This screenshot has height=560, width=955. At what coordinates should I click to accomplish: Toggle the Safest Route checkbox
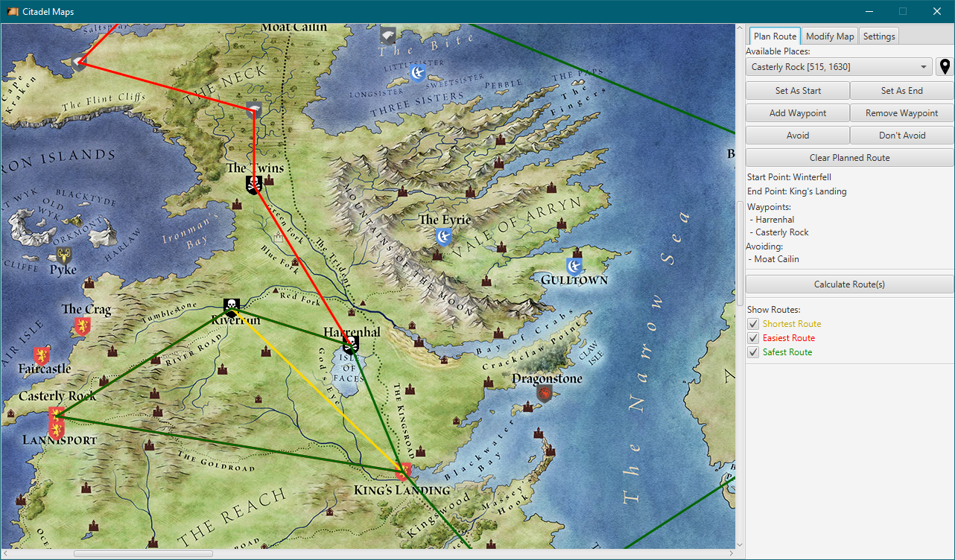click(x=753, y=352)
